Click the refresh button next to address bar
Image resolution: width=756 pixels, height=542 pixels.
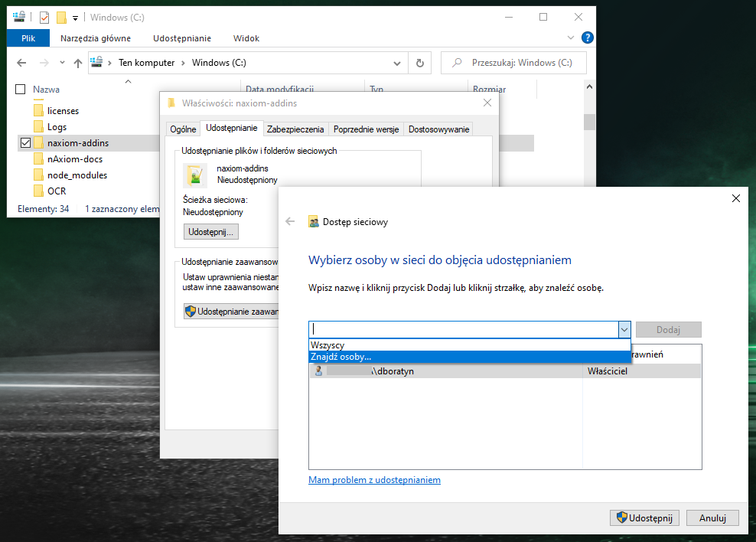pos(419,64)
